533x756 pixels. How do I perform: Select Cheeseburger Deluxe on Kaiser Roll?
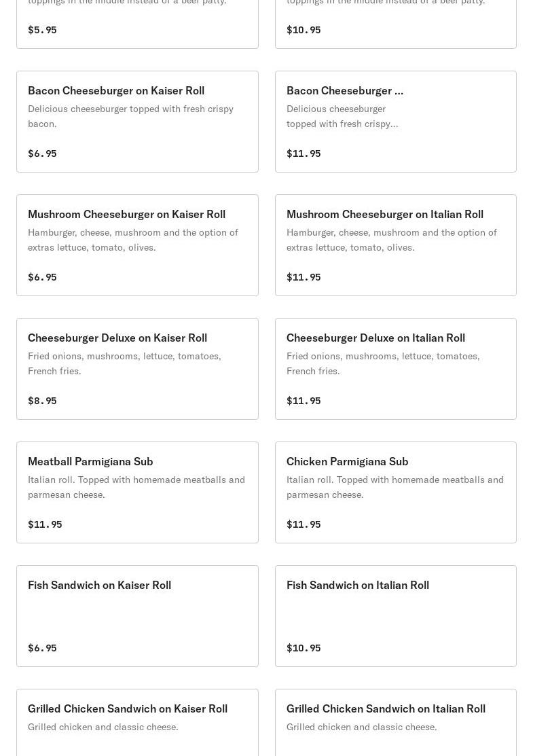[137, 369]
